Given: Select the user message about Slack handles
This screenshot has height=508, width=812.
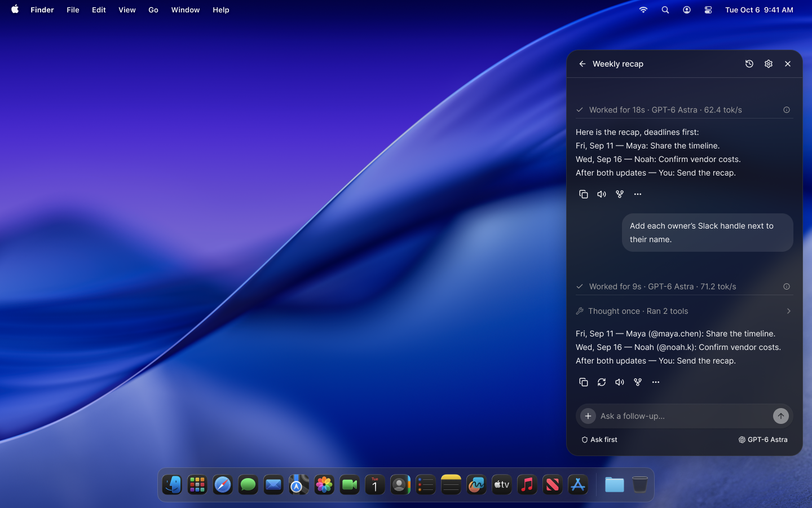Looking at the screenshot, I should [707, 233].
